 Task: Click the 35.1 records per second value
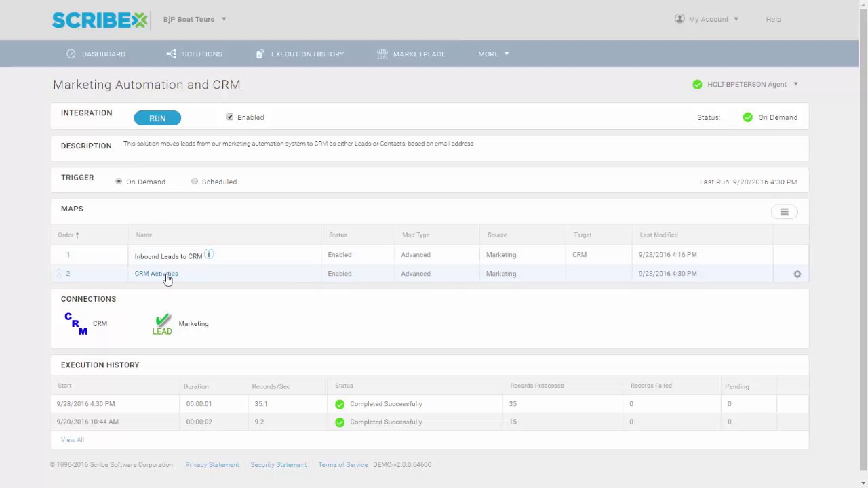[261, 404]
